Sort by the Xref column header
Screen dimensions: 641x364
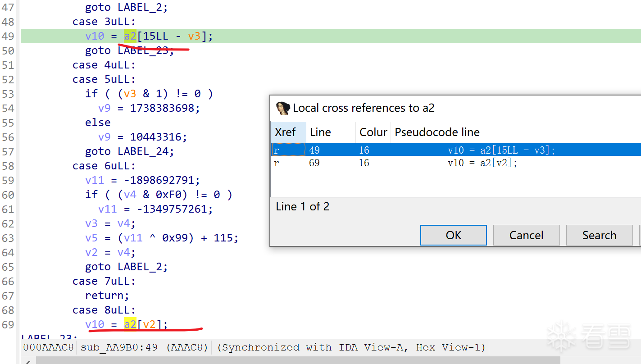[286, 132]
